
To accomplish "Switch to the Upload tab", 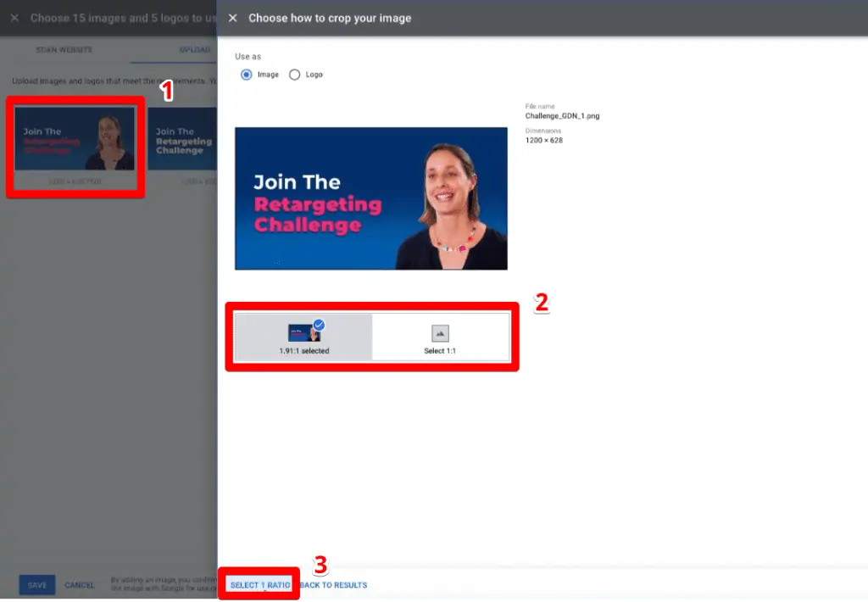I will click(195, 50).
